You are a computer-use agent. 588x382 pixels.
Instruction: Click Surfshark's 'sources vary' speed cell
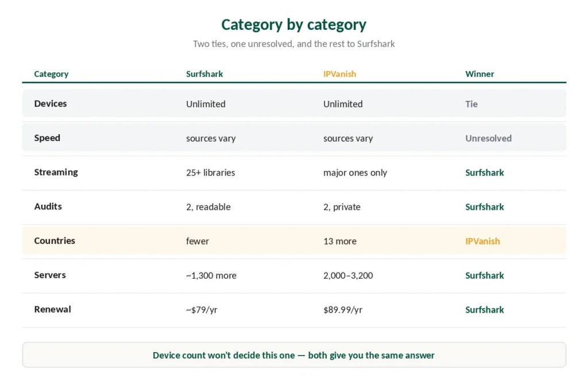pyautogui.click(x=211, y=138)
